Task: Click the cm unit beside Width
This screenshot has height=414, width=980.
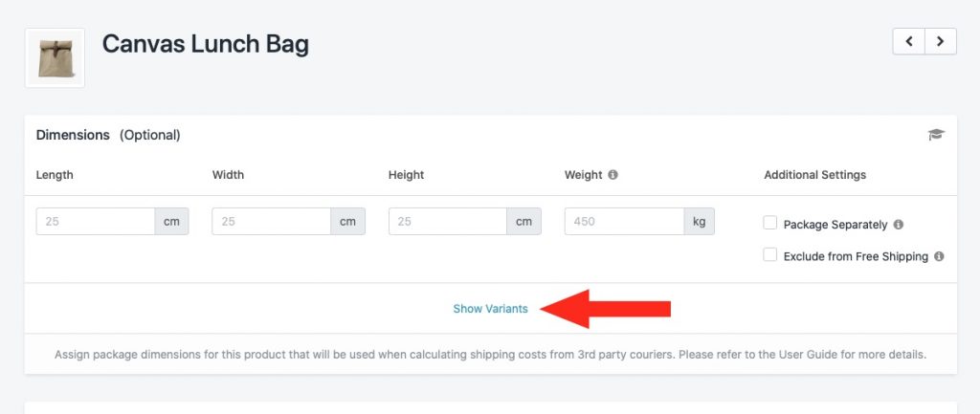Action: click(348, 221)
